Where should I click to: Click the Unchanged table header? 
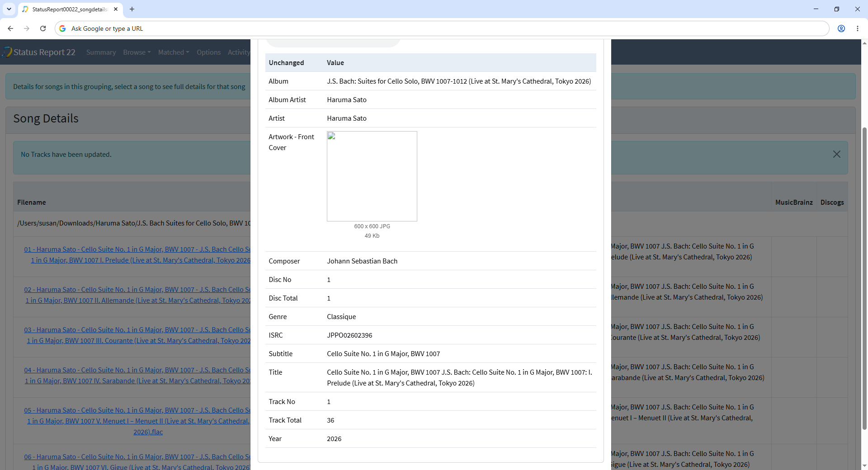click(x=286, y=63)
